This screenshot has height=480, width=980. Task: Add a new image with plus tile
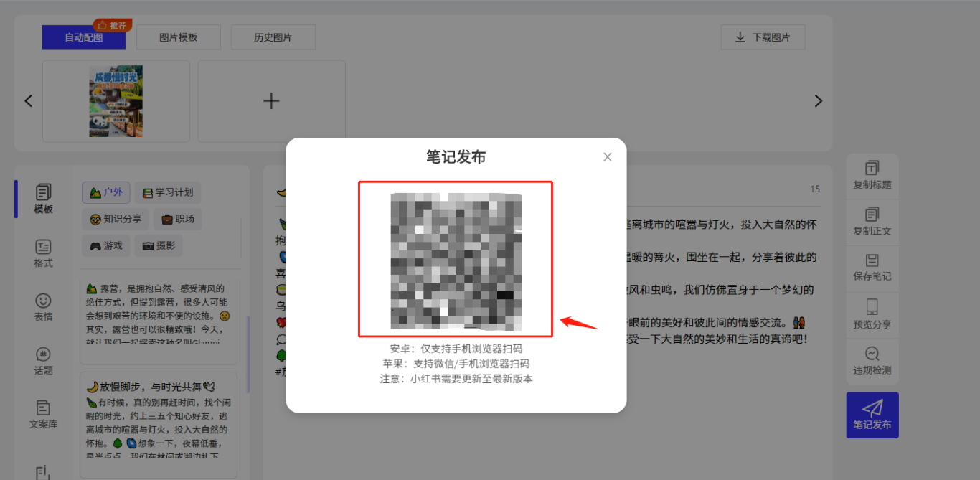271,101
